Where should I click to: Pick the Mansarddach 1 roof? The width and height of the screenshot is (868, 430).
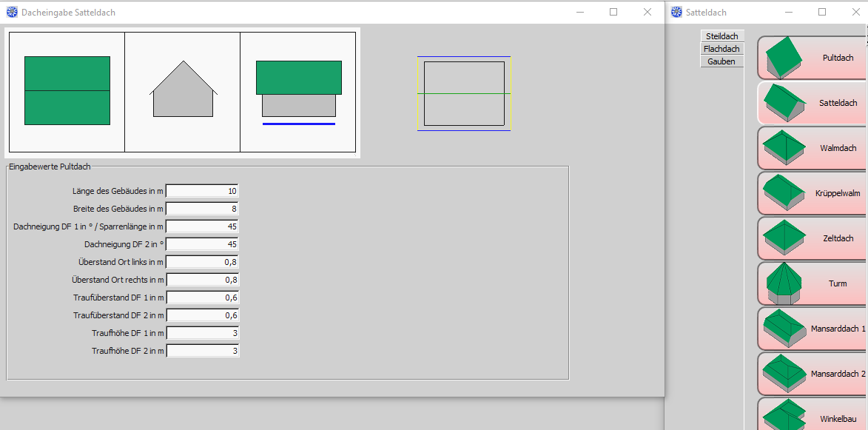click(812, 329)
